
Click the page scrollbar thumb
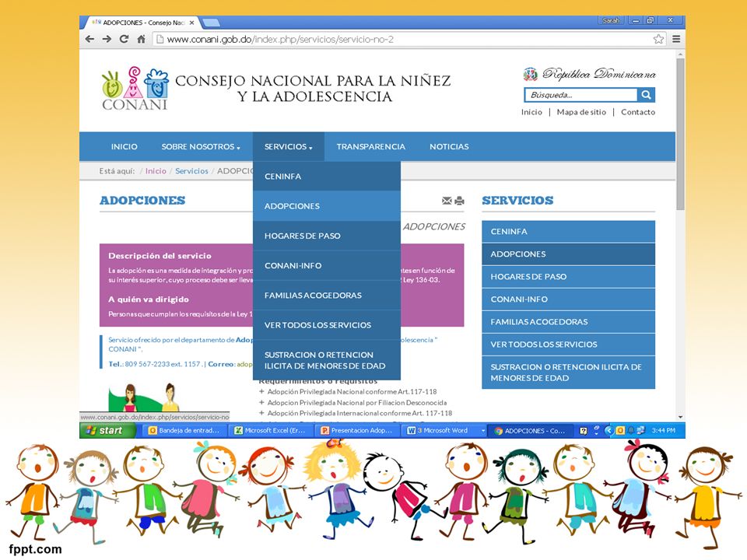click(680, 134)
